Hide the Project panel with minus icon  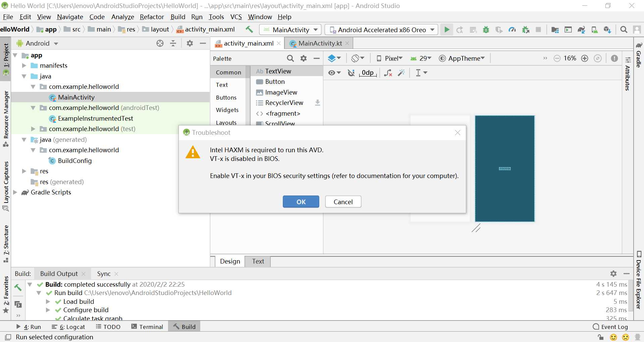(x=203, y=43)
